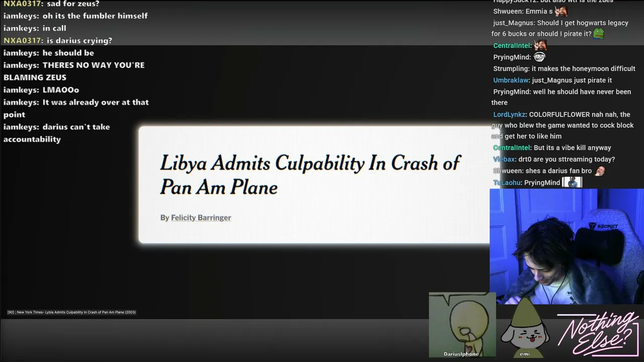
Task: Click the message "just_Magnus just pirate it"
Action: 572,80
